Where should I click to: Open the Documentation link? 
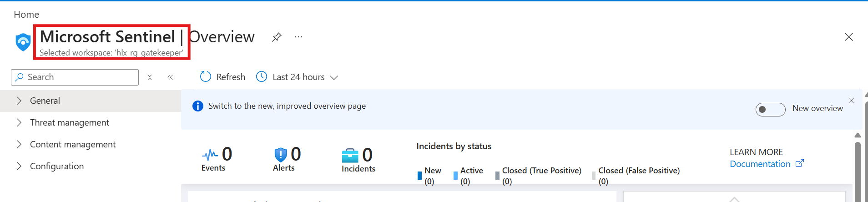(760, 164)
